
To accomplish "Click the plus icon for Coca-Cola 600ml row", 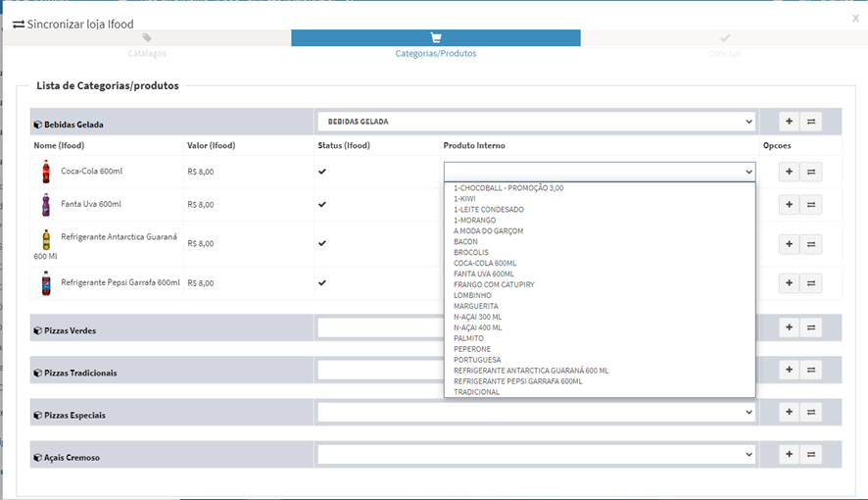I will click(x=790, y=173).
